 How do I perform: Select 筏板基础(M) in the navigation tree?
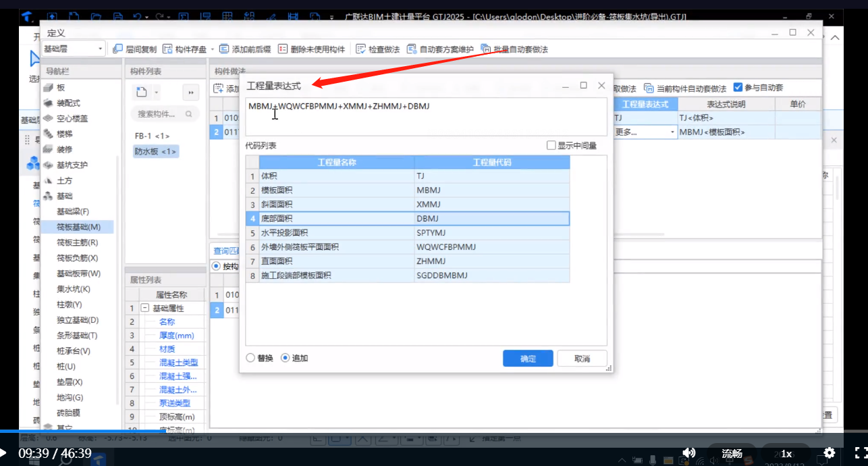pyautogui.click(x=78, y=227)
